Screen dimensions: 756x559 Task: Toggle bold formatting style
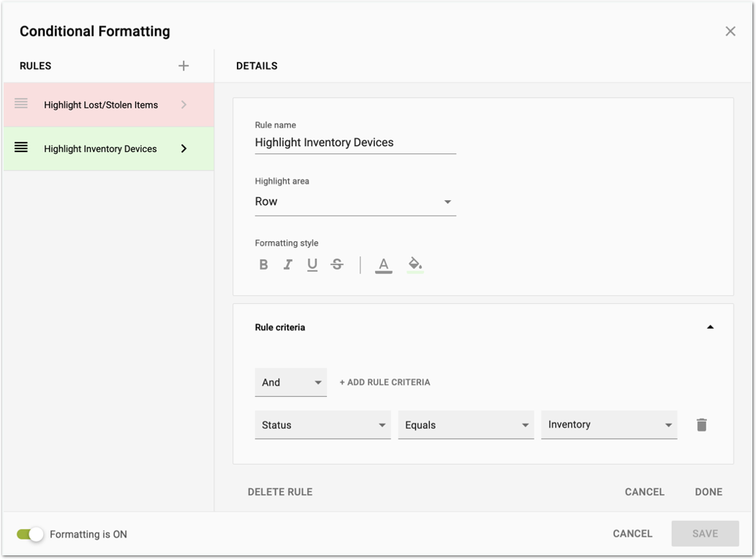(264, 265)
